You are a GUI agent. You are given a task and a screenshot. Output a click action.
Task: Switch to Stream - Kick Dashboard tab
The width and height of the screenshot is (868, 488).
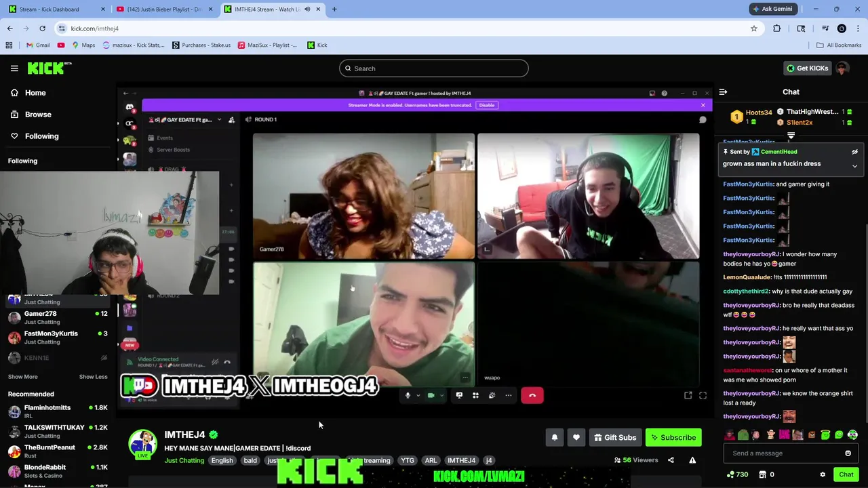coord(56,9)
